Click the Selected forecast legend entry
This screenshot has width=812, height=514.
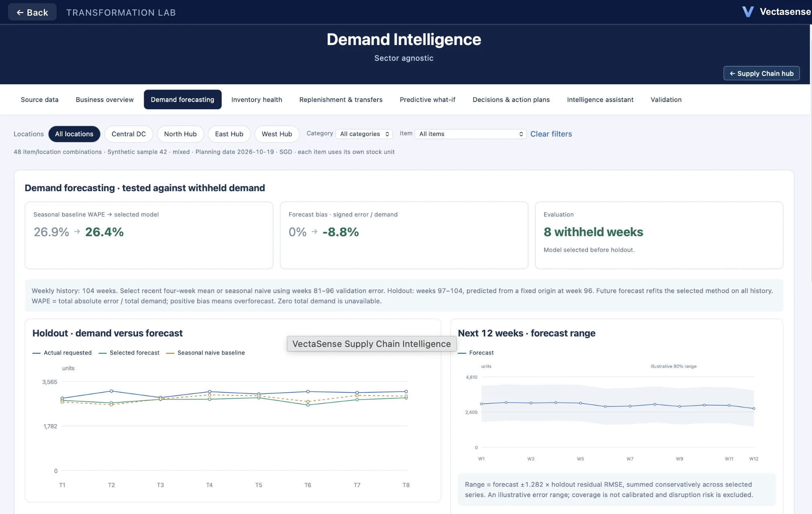[x=129, y=353]
